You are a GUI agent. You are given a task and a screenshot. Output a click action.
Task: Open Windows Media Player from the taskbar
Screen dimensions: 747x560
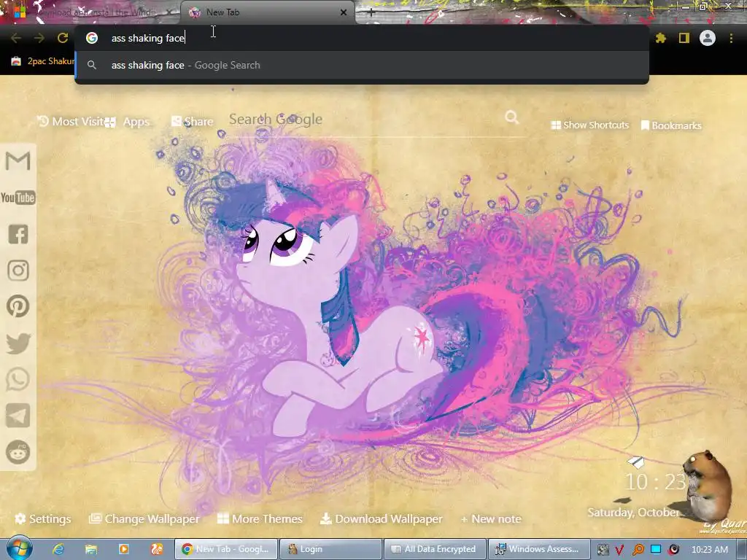[x=124, y=549]
